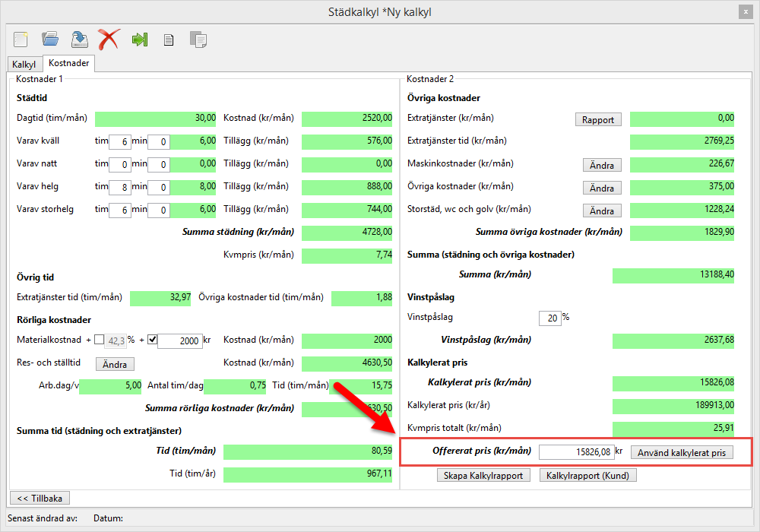Click the copy documents toolbar icon
Image resolution: width=760 pixels, height=532 pixels.
198,40
